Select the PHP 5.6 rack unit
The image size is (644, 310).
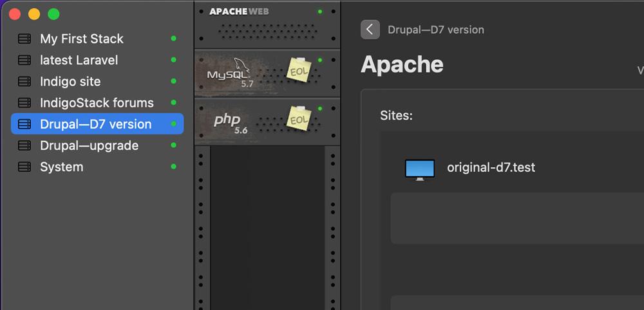[267, 122]
